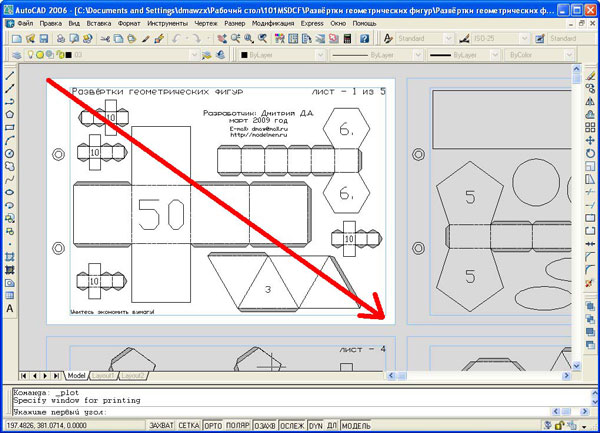
Task: Toggle ЗАХВАТ snap mode
Action: 161,425
